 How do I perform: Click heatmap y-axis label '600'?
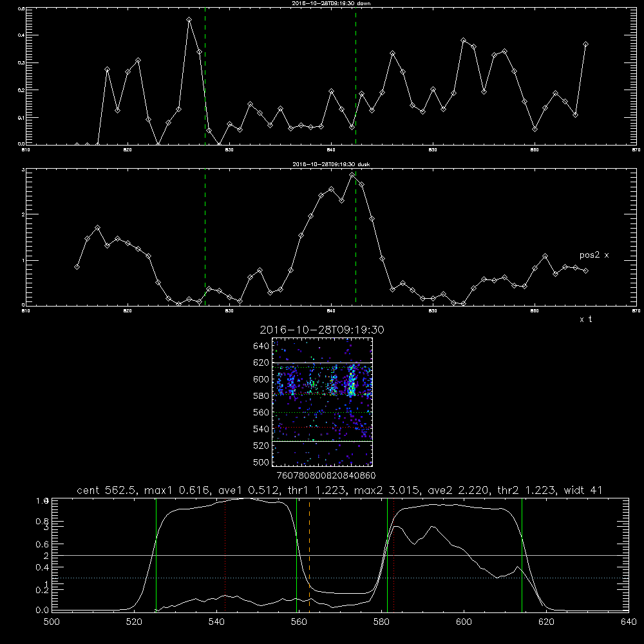point(261,379)
